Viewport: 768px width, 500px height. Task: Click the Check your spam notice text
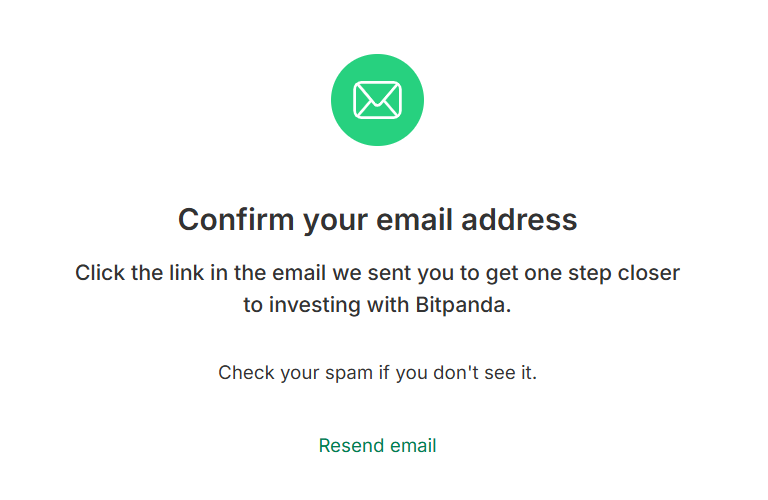(378, 373)
